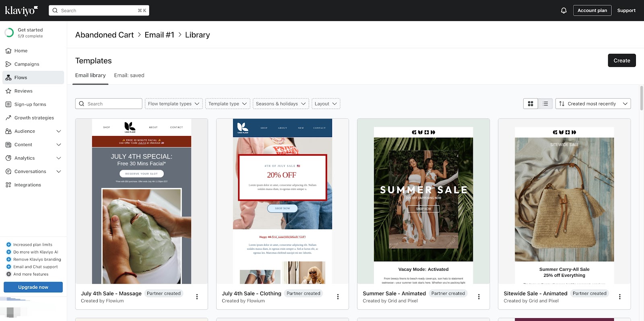Expand the Conversations menu chevron
Image resolution: width=644 pixels, height=321 pixels.
(x=59, y=171)
